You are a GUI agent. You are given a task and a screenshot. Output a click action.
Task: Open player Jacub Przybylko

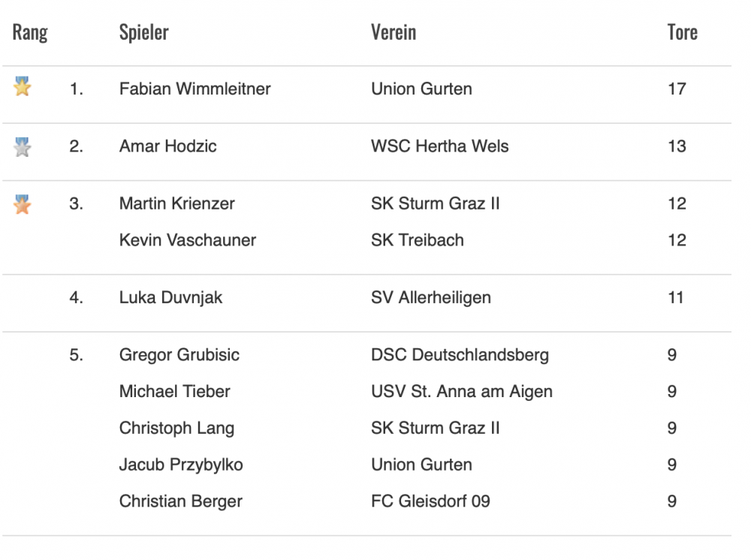pos(180,465)
